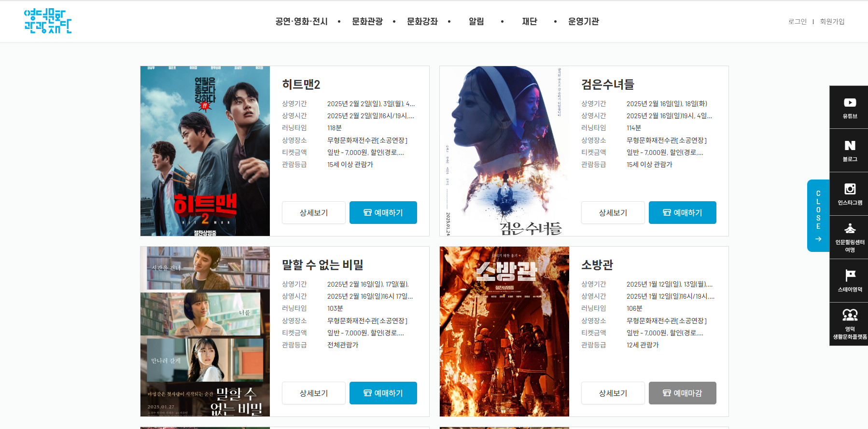Click the 영덕문화관광재단 logo
This screenshot has height=429, width=868.
point(48,21)
